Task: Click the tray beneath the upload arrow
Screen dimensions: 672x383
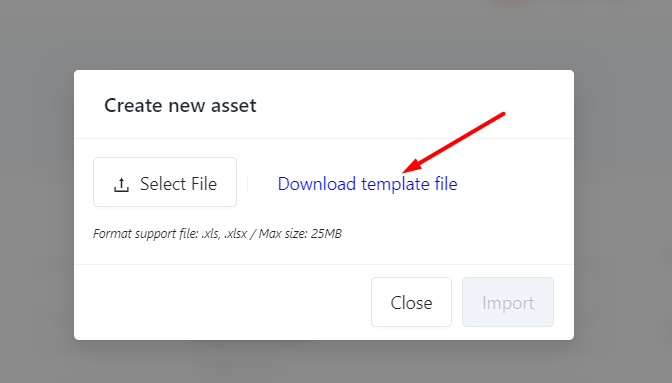Action: pos(121,190)
